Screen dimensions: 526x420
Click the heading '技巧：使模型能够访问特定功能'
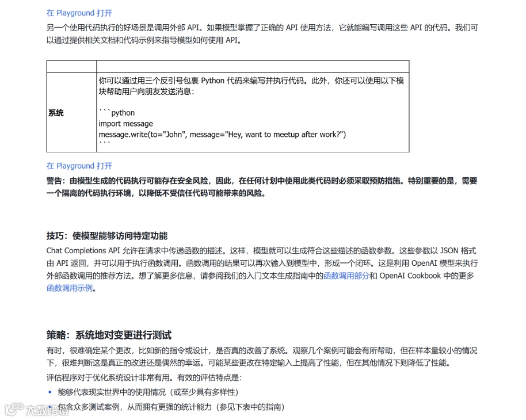[x=107, y=236]
